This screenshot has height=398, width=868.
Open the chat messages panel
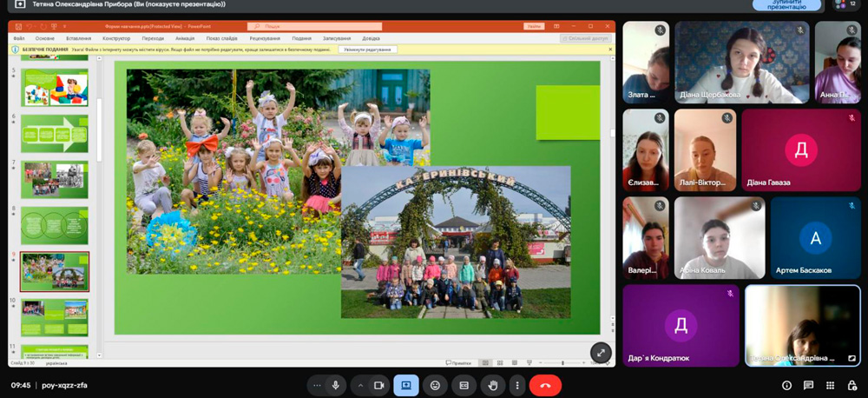click(x=808, y=385)
